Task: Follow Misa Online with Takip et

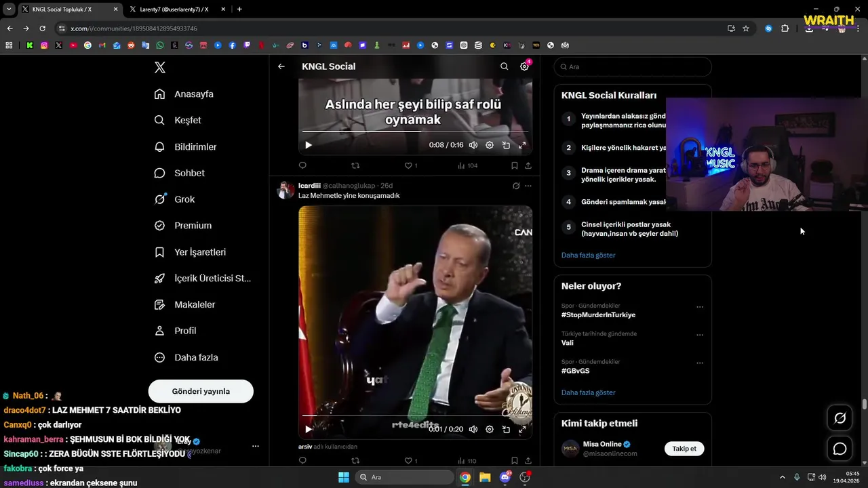Action: (x=684, y=449)
